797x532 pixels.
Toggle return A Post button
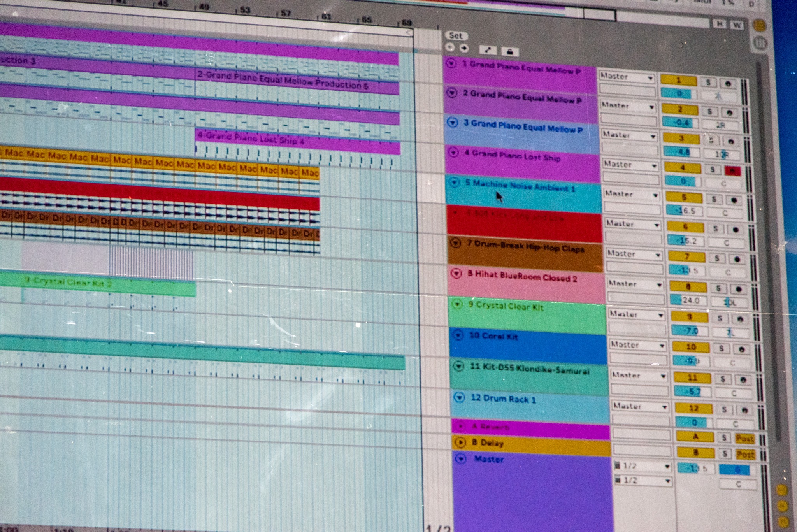tap(745, 439)
